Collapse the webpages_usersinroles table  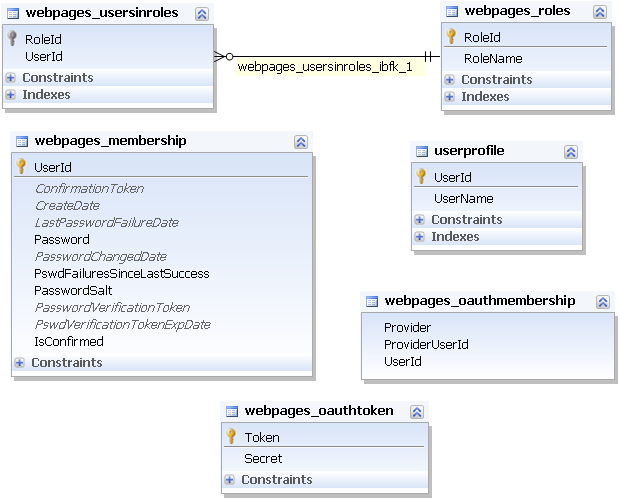coord(202,14)
